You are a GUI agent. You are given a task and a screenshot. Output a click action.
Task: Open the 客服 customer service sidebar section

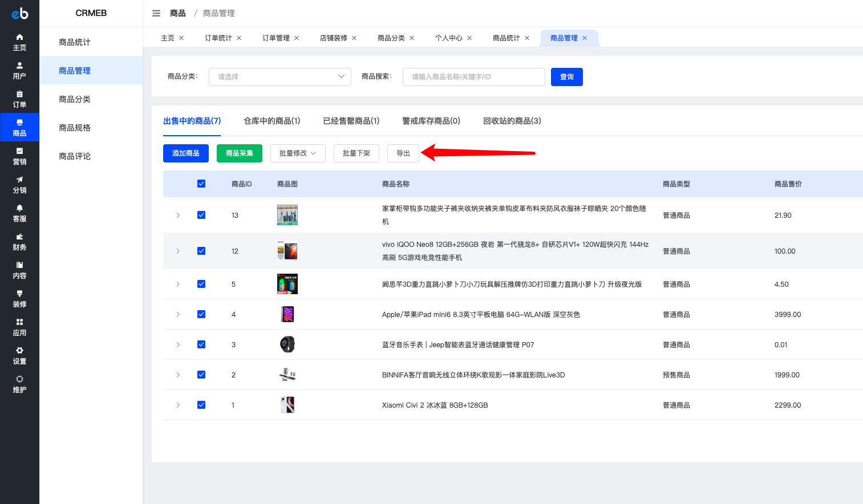coord(19,213)
